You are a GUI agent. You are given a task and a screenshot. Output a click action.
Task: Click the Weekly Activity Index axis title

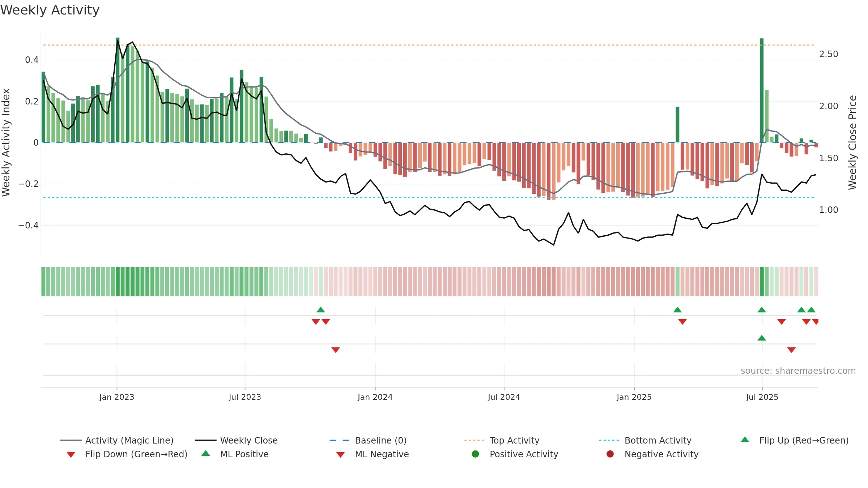pyautogui.click(x=6, y=142)
